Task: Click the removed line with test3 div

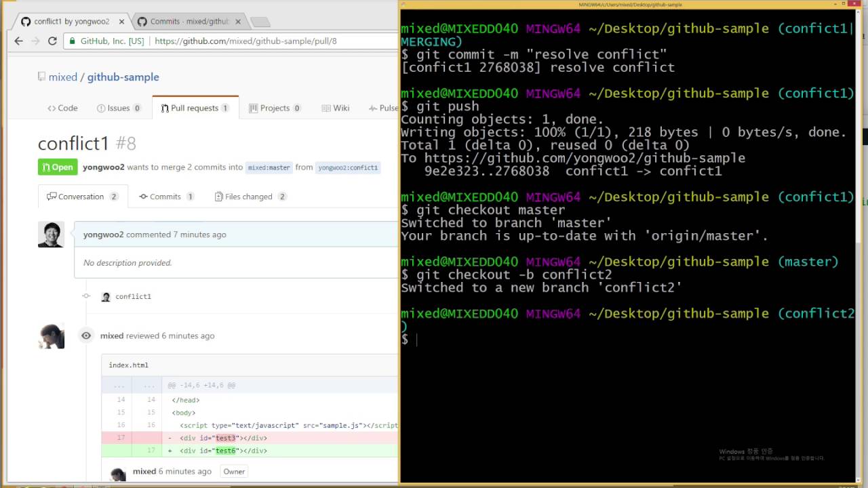Action: (x=250, y=438)
